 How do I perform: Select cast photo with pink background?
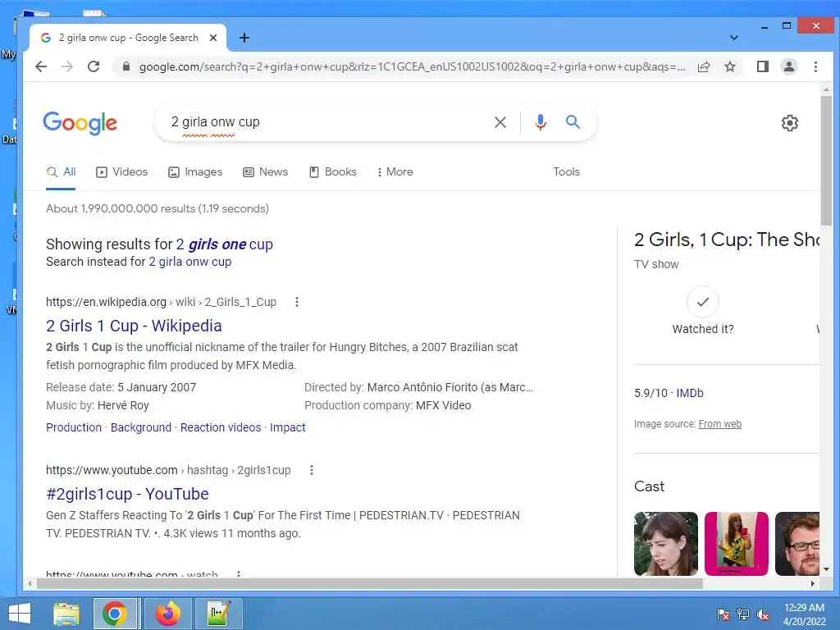(x=736, y=544)
